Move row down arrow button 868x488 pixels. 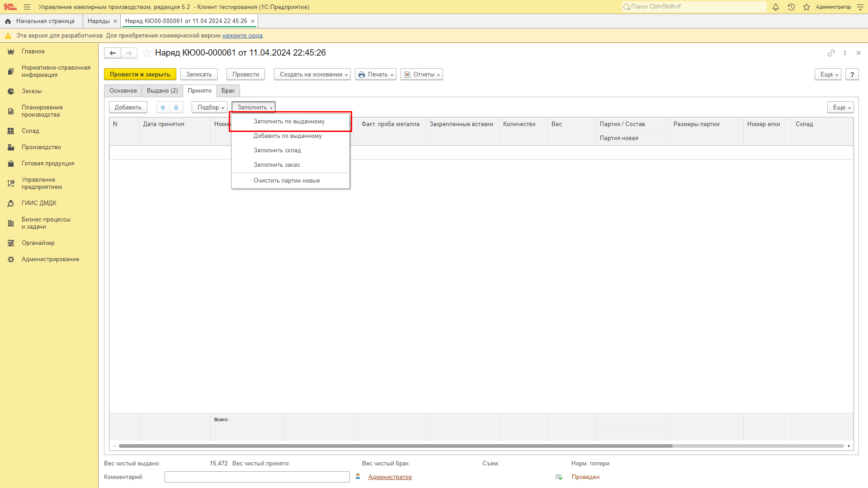point(176,108)
